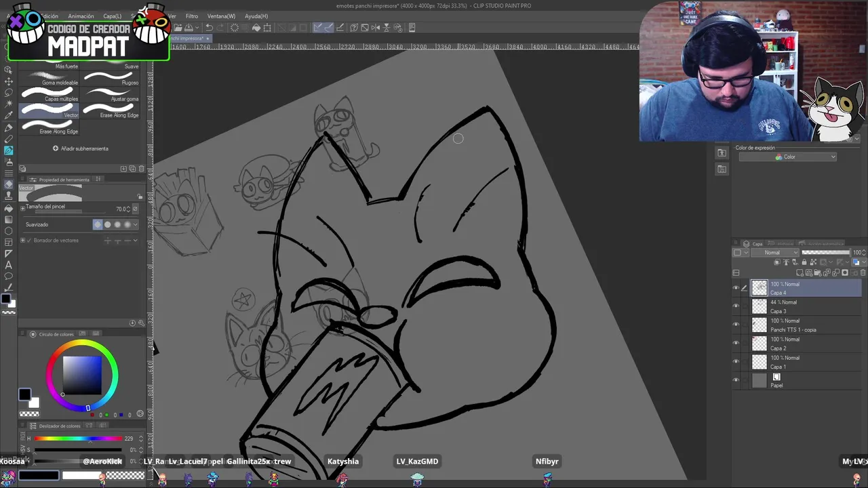
Task: Select the Pencil tool
Action: [x=9, y=139]
